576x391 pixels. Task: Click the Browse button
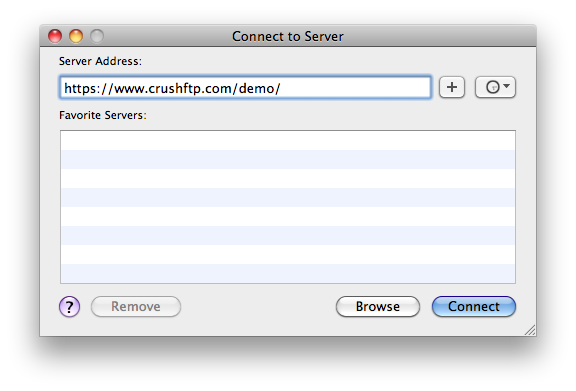tap(378, 306)
